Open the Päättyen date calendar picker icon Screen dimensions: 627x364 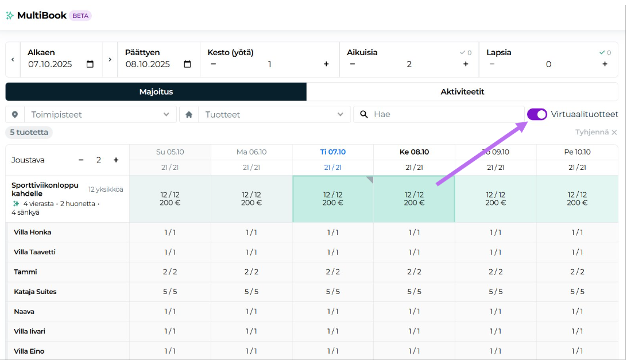pos(188,64)
